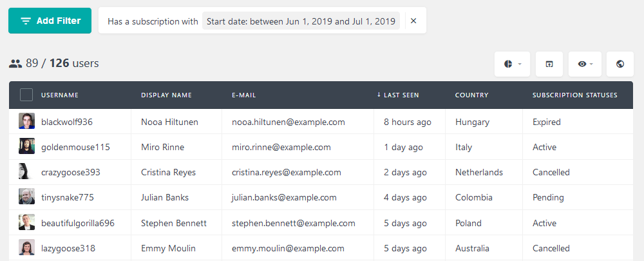Sort by Last Seen column header
644x261 pixels.
coord(398,95)
